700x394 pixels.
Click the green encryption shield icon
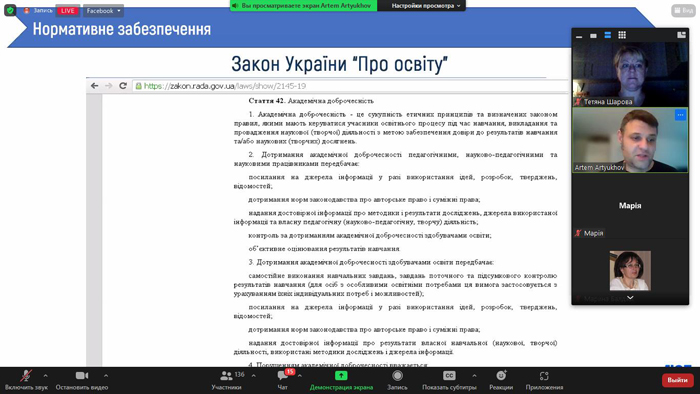pyautogui.click(x=10, y=10)
